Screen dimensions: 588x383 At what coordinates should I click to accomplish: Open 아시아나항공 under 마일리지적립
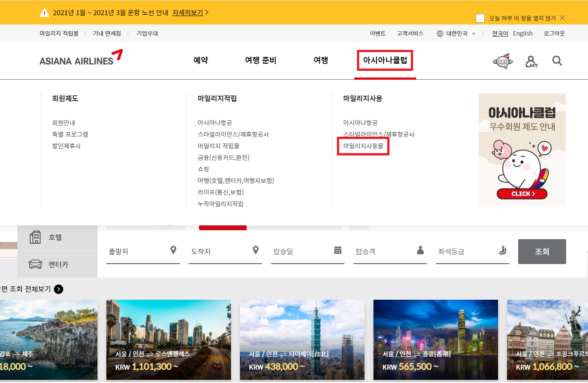click(x=215, y=123)
